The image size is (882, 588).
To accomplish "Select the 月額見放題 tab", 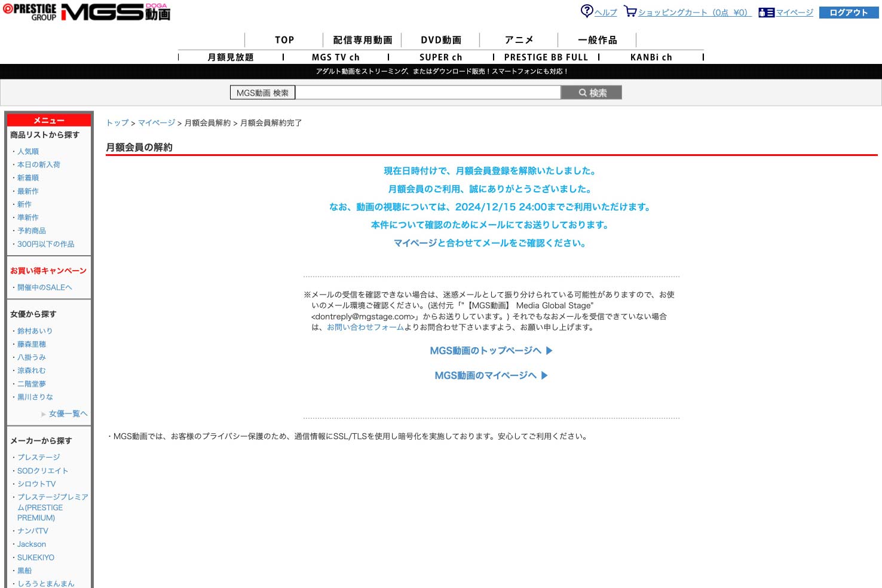I will pos(231,57).
